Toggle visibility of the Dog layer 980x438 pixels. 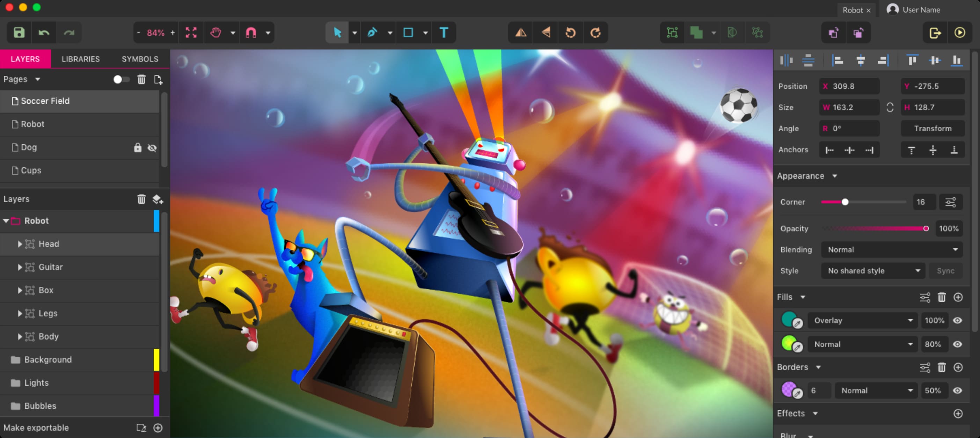click(x=153, y=147)
